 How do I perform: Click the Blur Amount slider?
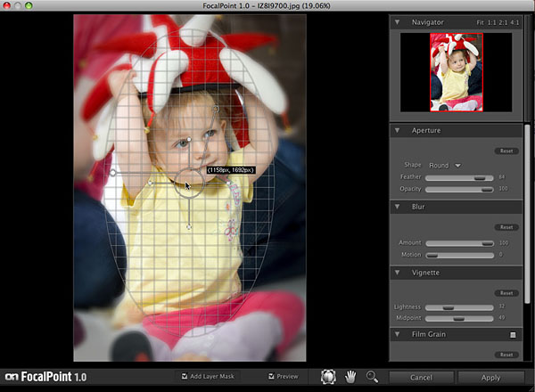click(x=458, y=242)
